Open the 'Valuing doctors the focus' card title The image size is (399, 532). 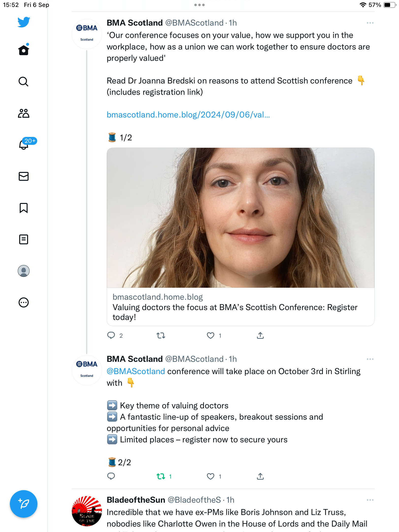click(x=235, y=312)
